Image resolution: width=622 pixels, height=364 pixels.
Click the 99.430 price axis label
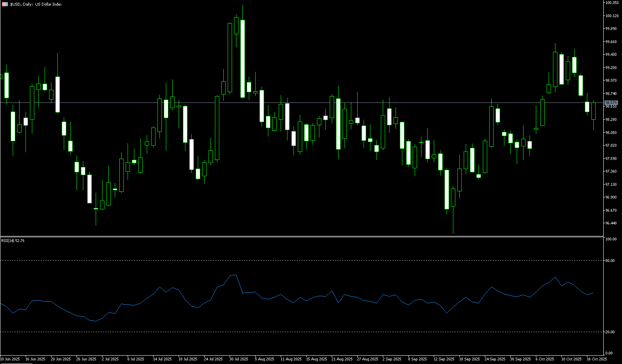click(611, 55)
